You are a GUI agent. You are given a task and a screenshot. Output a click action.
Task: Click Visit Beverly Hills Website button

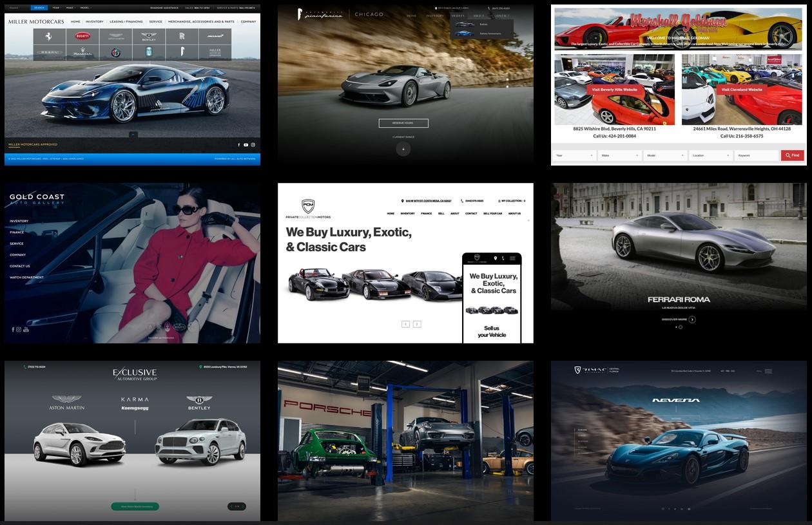(x=614, y=90)
